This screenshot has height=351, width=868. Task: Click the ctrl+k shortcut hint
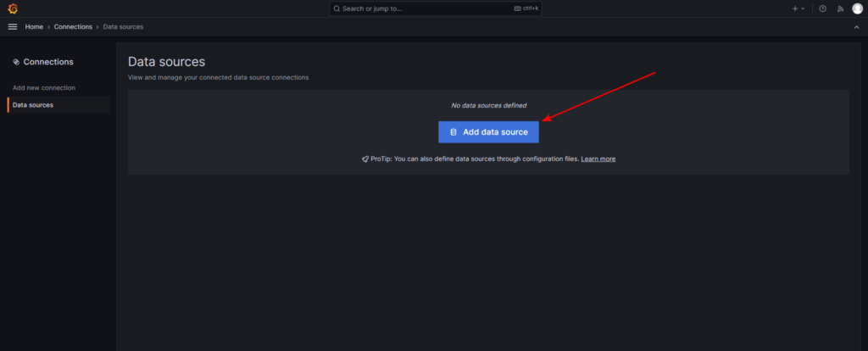(526, 8)
